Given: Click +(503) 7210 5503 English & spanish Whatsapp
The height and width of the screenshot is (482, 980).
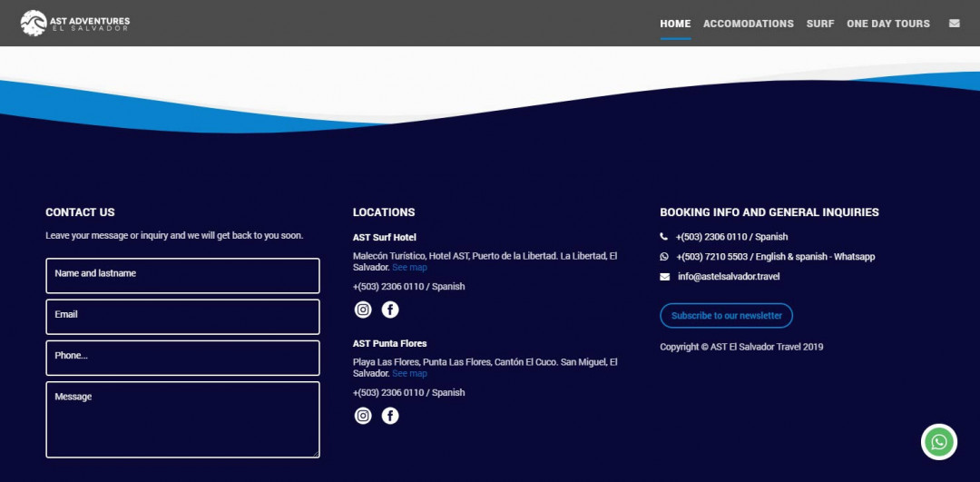Looking at the screenshot, I should (x=776, y=256).
